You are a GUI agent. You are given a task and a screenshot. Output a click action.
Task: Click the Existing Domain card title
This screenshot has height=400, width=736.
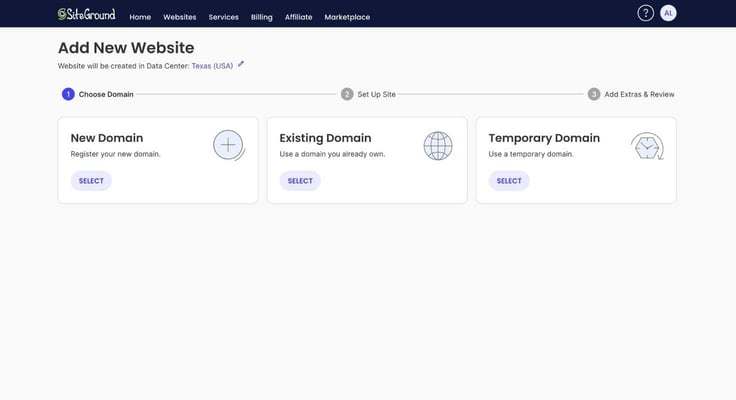click(x=325, y=138)
